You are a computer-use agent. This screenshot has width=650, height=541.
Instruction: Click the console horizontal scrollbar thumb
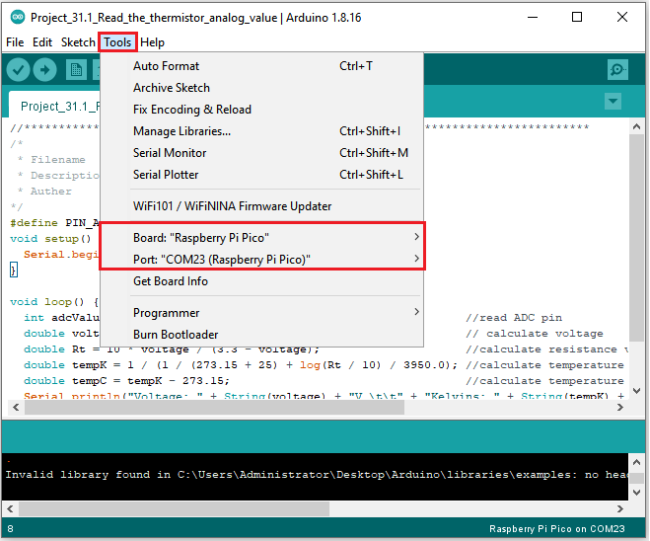[174, 509]
